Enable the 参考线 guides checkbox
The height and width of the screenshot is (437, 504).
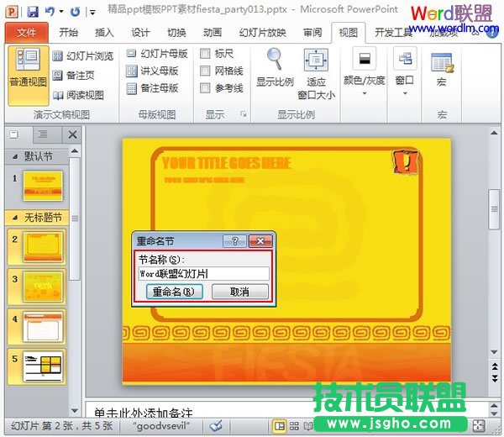[205, 87]
